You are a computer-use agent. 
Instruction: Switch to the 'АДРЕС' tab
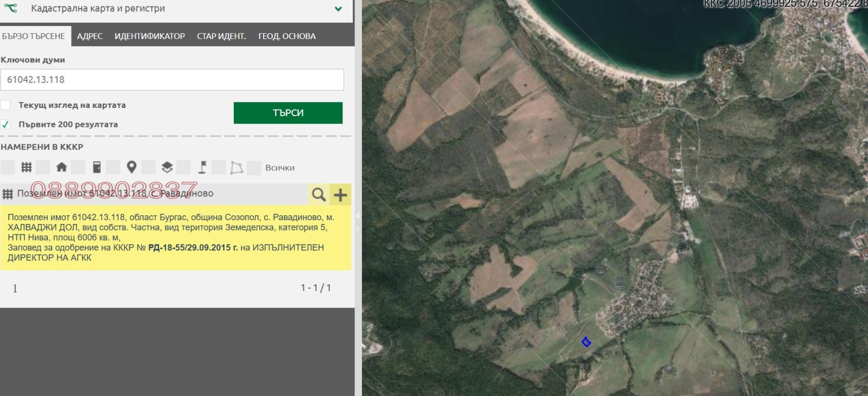point(90,36)
